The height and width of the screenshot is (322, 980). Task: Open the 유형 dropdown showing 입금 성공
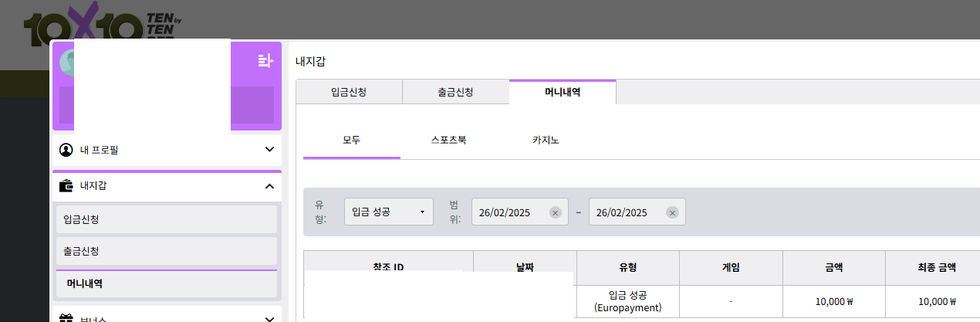click(x=388, y=212)
